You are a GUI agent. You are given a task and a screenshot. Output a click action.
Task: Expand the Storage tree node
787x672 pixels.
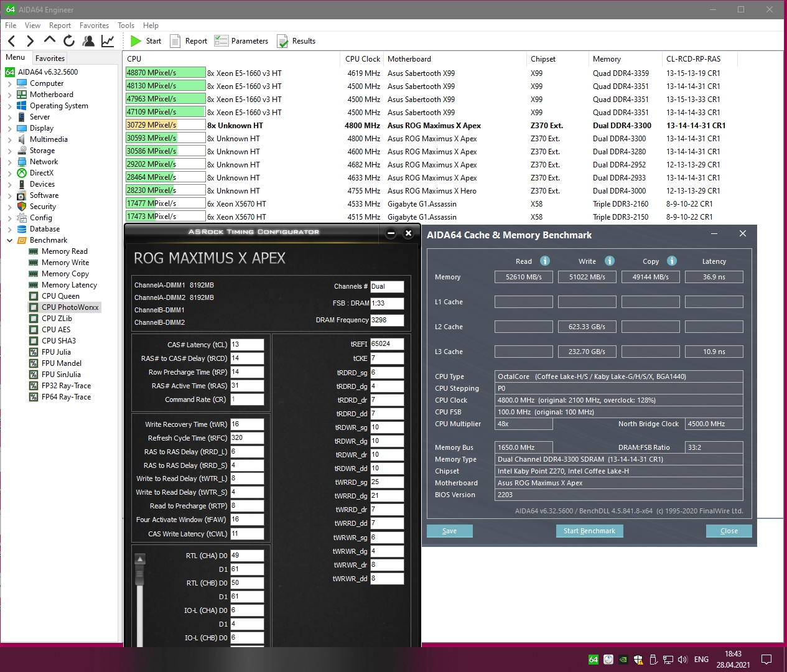(9, 151)
